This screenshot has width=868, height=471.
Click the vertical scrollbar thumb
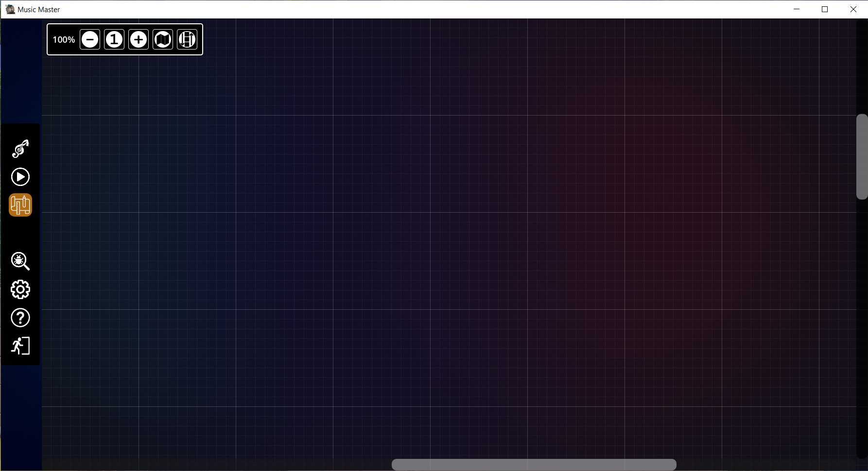click(862, 156)
